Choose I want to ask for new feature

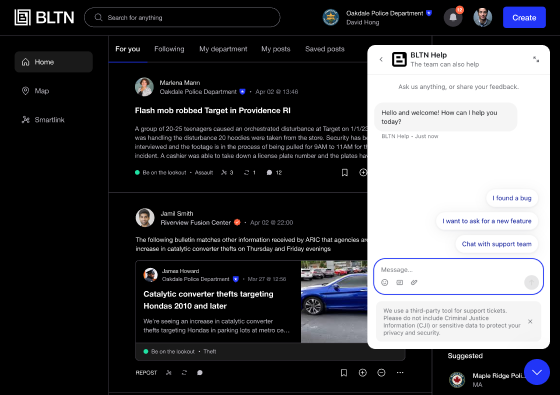(x=487, y=221)
